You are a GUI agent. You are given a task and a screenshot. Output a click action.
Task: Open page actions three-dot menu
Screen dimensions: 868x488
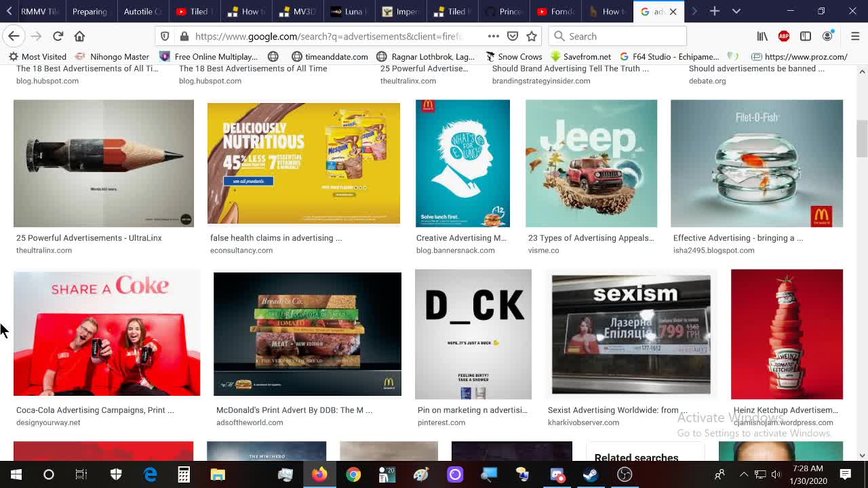point(493,36)
